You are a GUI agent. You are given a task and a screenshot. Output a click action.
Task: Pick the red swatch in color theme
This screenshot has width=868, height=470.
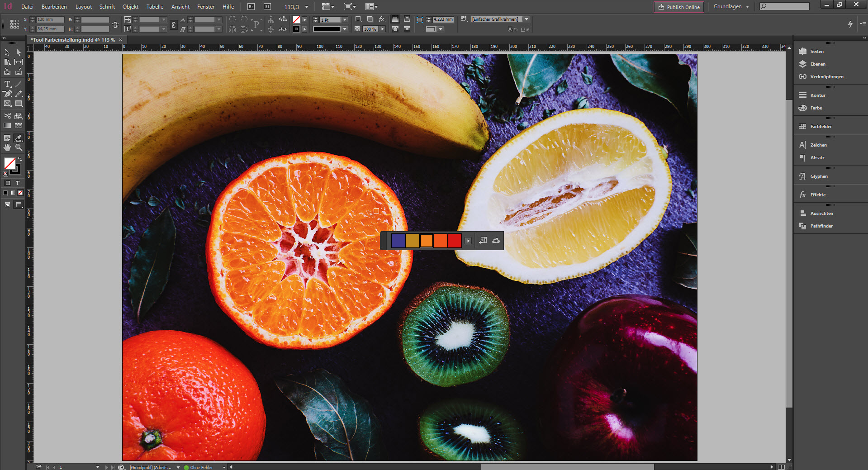pos(455,241)
